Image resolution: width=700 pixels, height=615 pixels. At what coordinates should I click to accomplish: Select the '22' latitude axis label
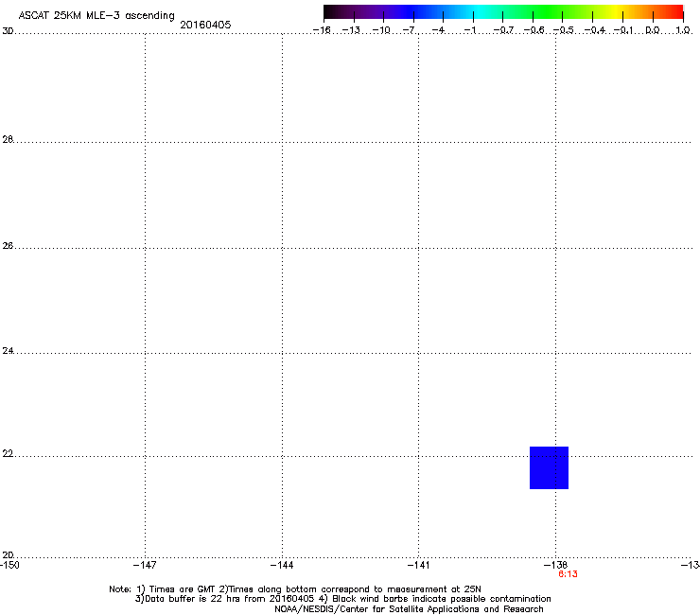[x=8, y=454]
